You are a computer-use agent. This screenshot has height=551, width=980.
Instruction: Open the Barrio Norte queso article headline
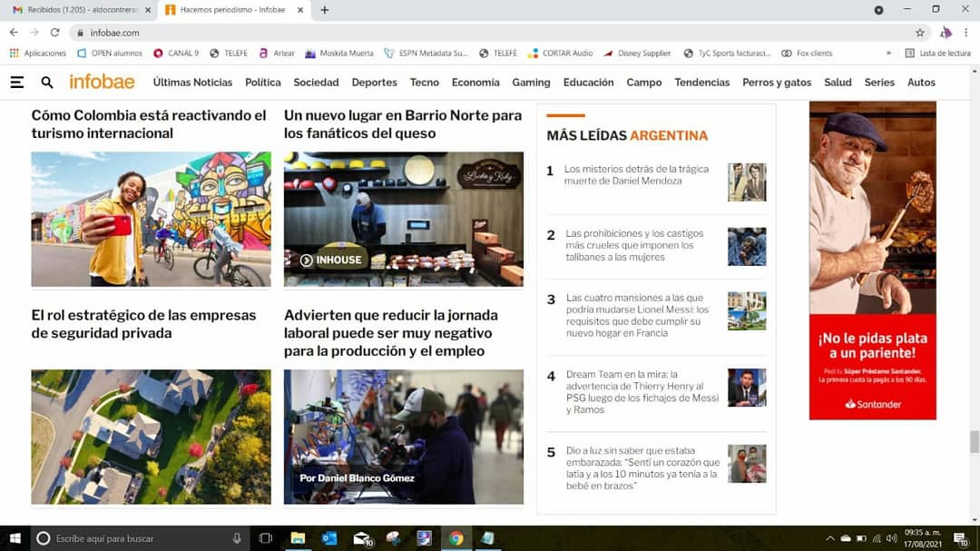[403, 123]
